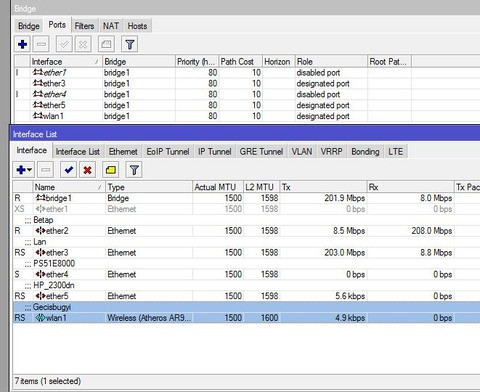
Task: Sort interfaces by Name column header
Action: pos(69,187)
